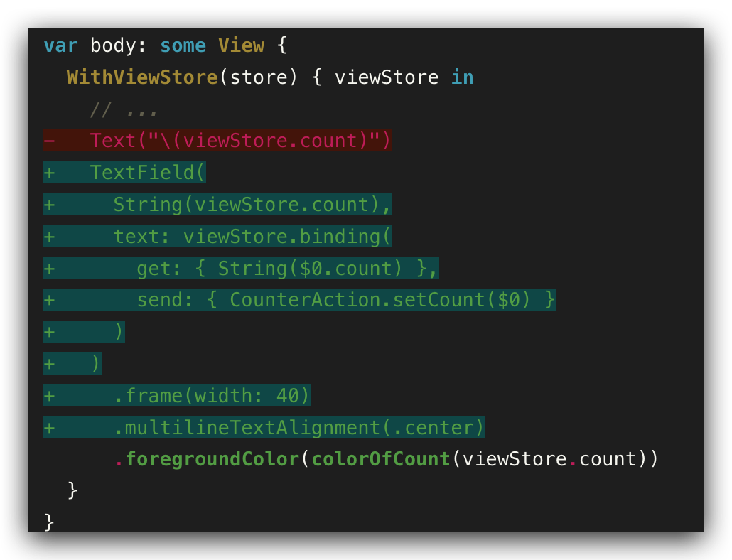Viewport: 732px width, 560px height.
Task: Click the '.multilineTextAlignment(.center)' line
Action: 264,428
